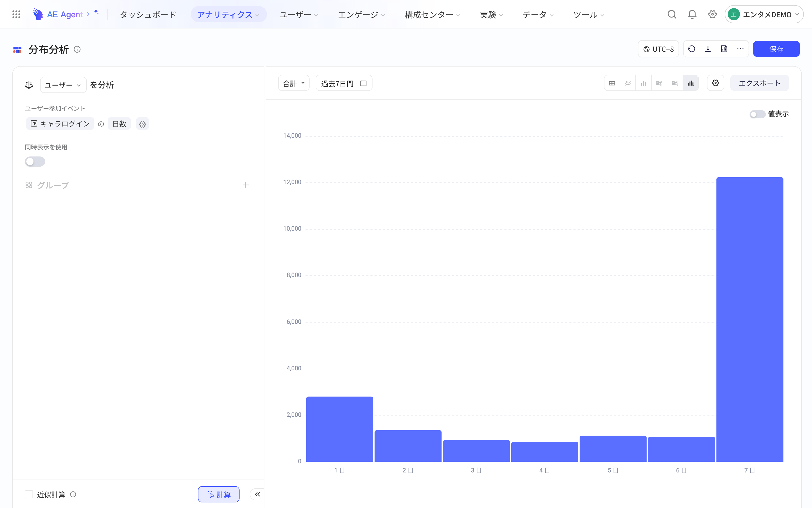Select the 日数 metric chip
The width and height of the screenshot is (812, 508).
[119, 124]
